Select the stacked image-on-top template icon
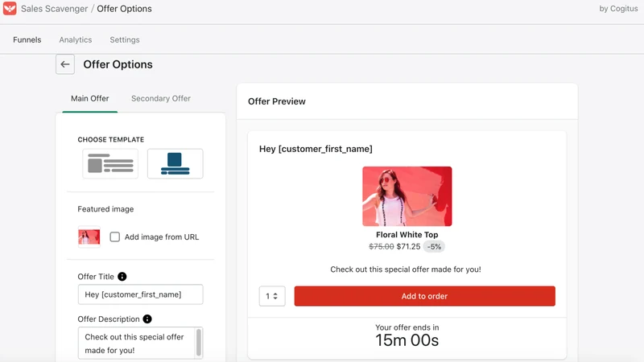This screenshot has height=362, width=644. pos(175,163)
